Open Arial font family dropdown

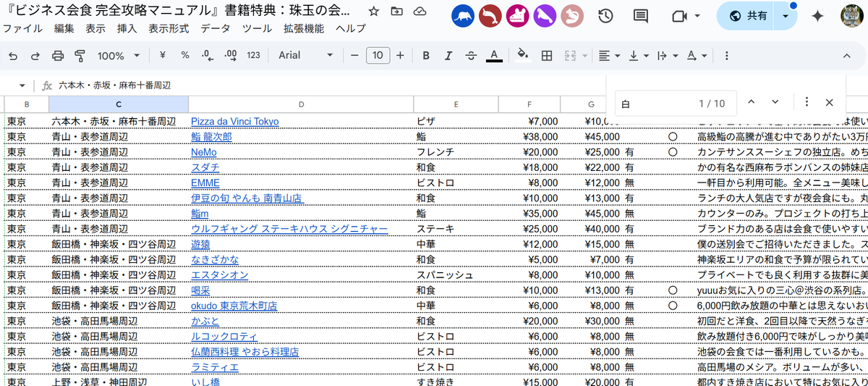305,56
